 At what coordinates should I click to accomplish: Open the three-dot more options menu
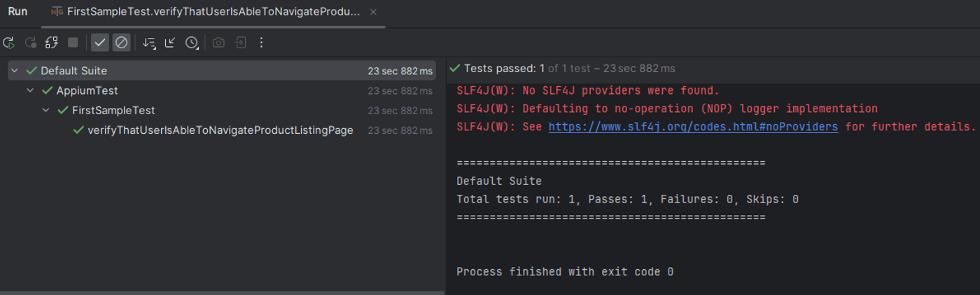click(261, 43)
